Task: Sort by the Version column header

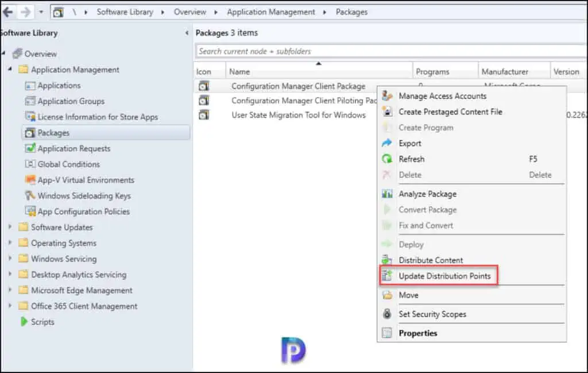Action: 567,71
